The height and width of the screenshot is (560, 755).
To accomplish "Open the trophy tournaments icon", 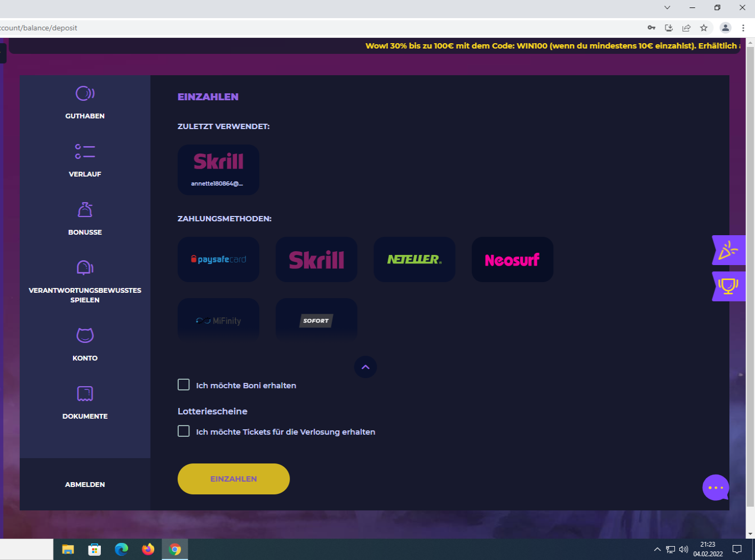I will pyautogui.click(x=728, y=286).
